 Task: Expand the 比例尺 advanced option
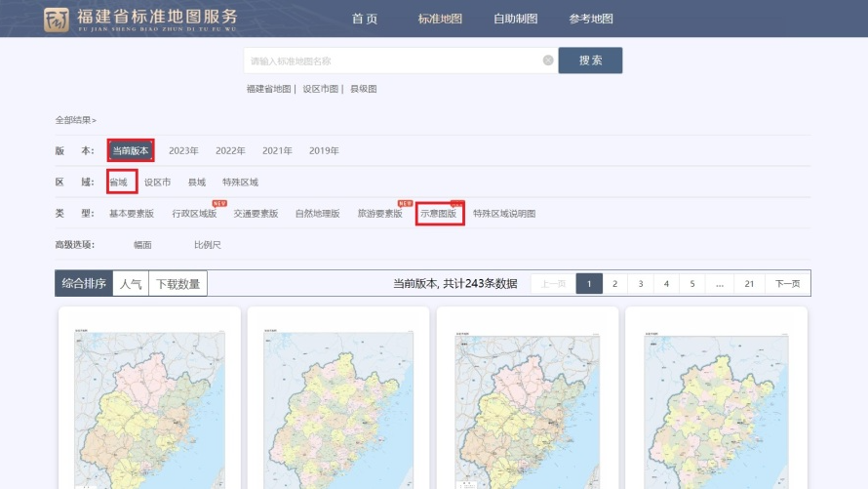pos(208,245)
